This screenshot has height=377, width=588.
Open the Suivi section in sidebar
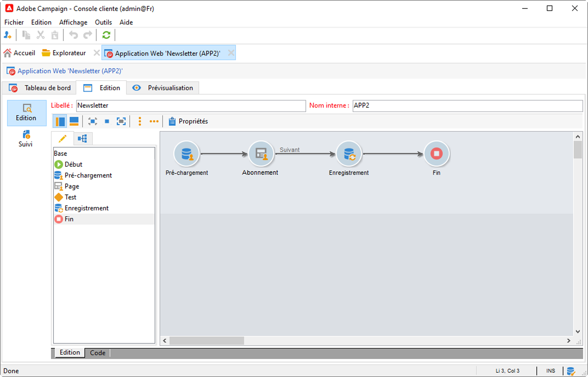(26, 138)
